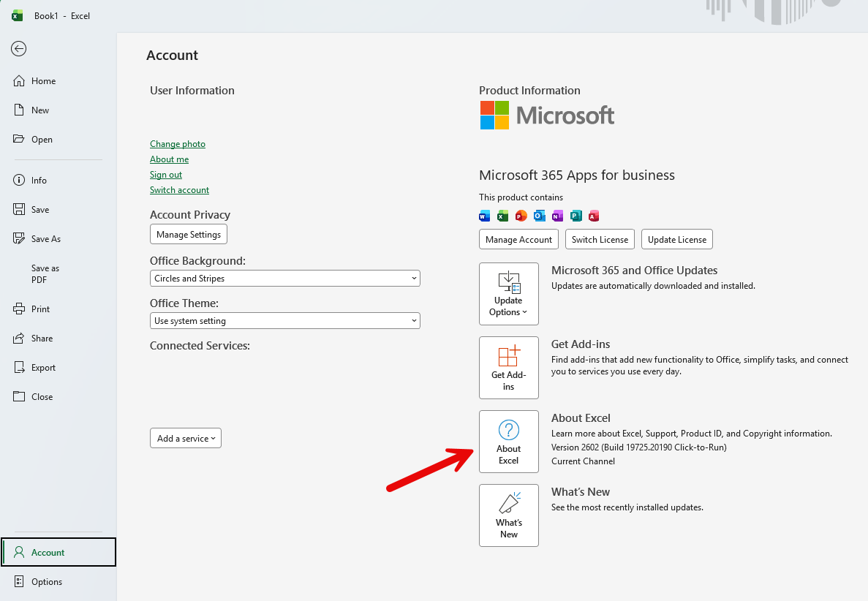This screenshot has height=601, width=868.
Task: Click the back arrow to exit Account view
Action: tap(18, 49)
